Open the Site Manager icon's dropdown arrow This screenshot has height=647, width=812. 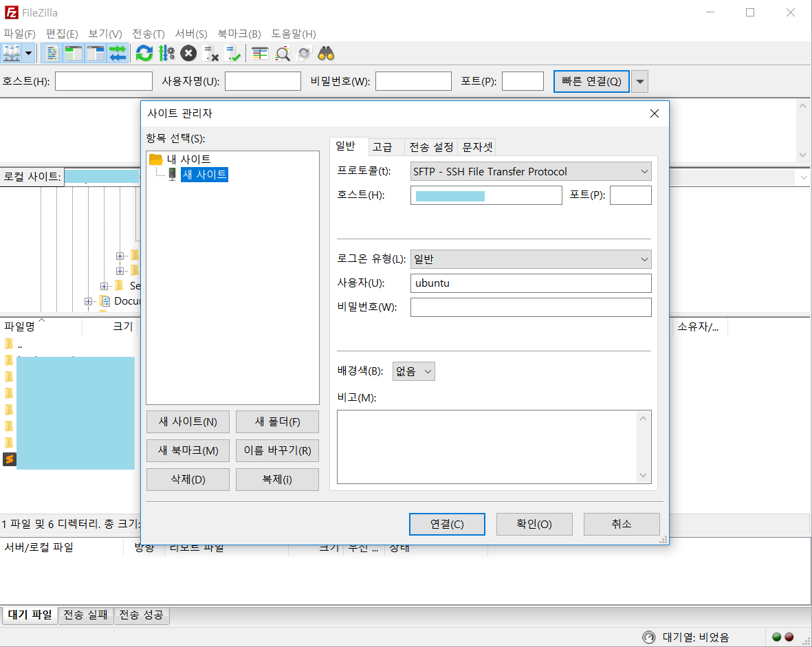(x=28, y=54)
